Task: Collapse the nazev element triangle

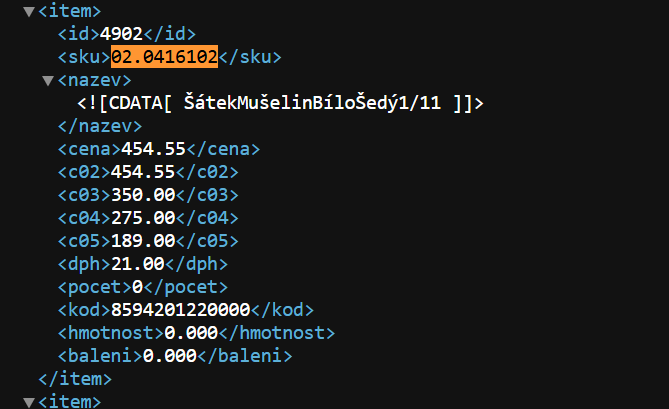Action: pyautogui.click(x=48, y=81)
